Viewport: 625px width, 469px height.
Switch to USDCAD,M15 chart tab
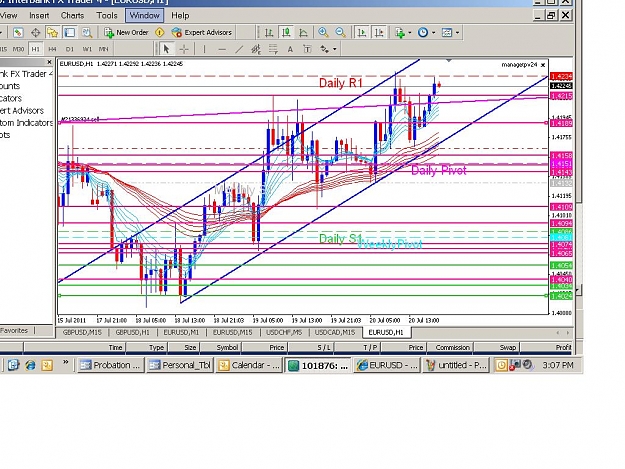(335, 332)
